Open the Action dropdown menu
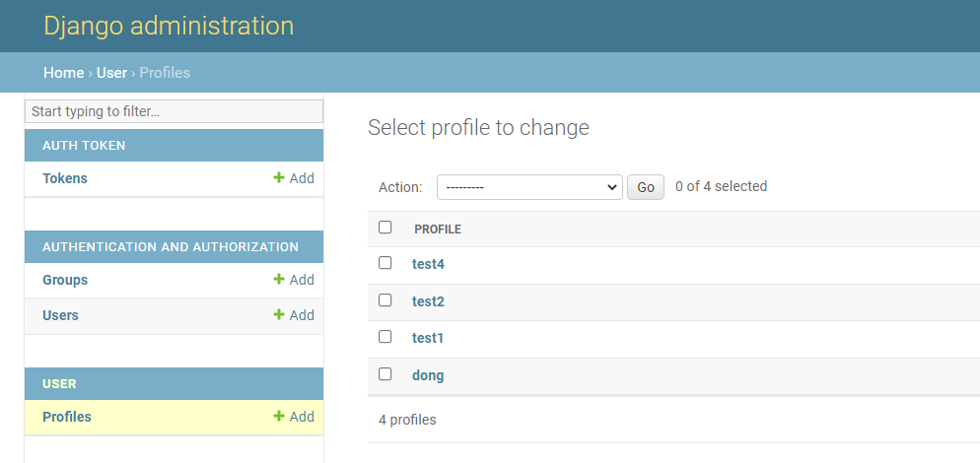 529,187
